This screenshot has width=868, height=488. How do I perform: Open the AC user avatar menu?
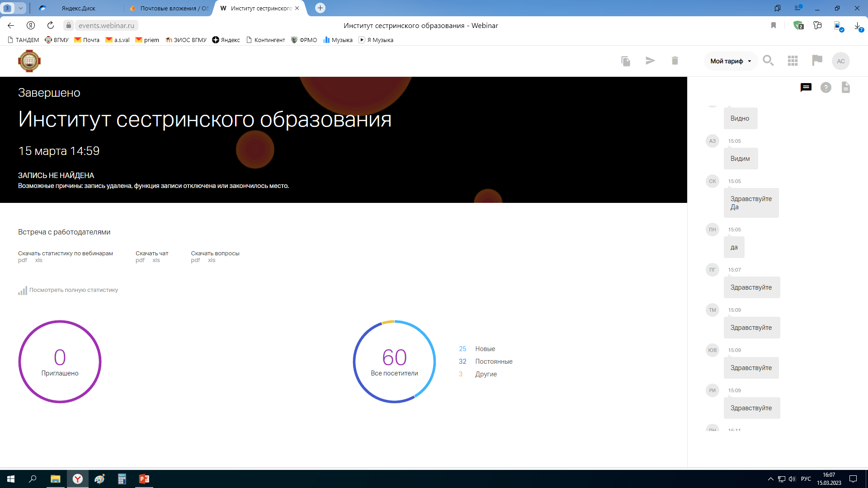pos(841,61)
